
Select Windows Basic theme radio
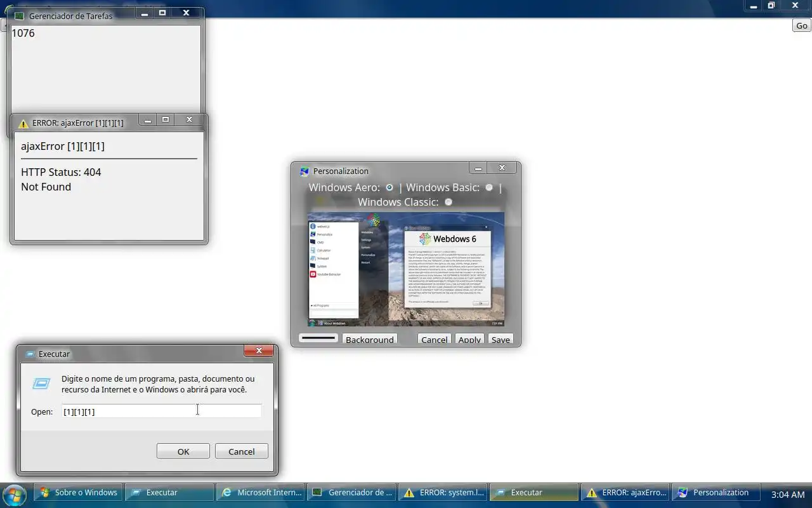click(x=489, y=187)
